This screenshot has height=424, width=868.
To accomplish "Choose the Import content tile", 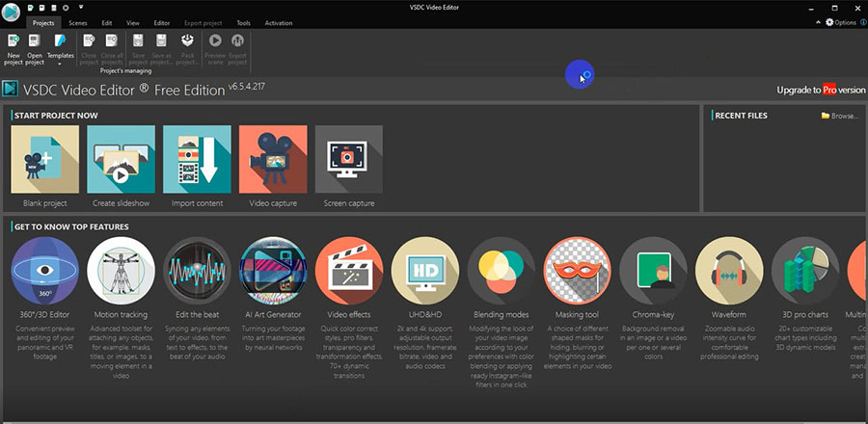I will (x=197, y=159).
